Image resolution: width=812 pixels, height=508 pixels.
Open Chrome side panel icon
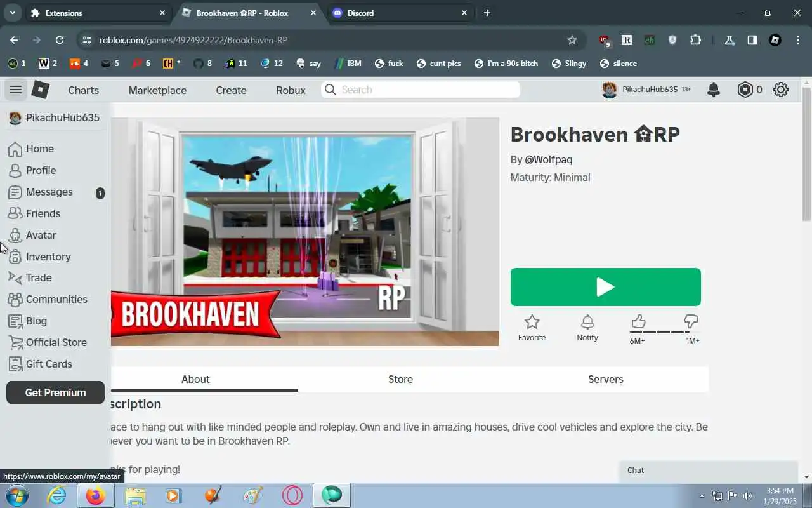point(752,40)
